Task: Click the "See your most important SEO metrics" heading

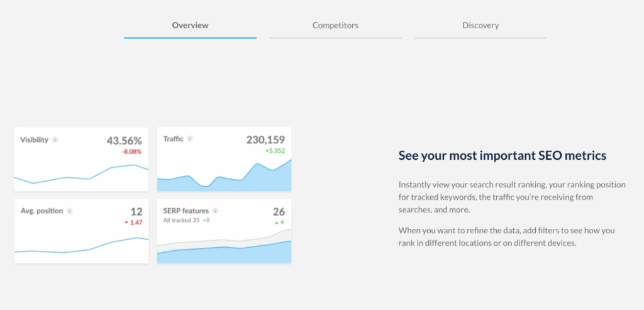Action: [502, 155]
